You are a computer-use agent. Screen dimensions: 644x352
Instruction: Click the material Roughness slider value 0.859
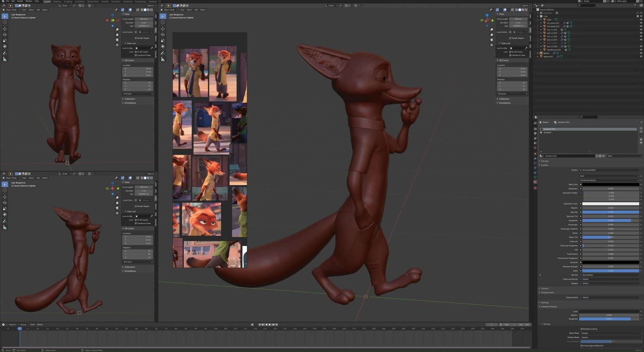click(610, 221)
